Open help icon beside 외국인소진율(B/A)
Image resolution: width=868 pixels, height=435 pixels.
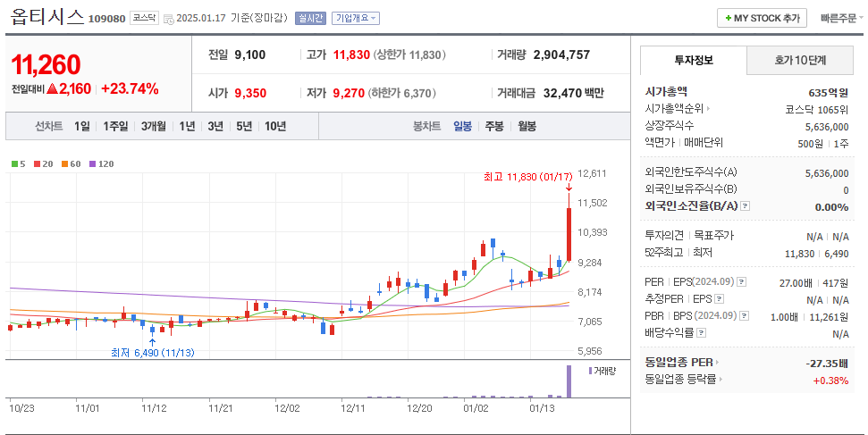pos(746,206)
